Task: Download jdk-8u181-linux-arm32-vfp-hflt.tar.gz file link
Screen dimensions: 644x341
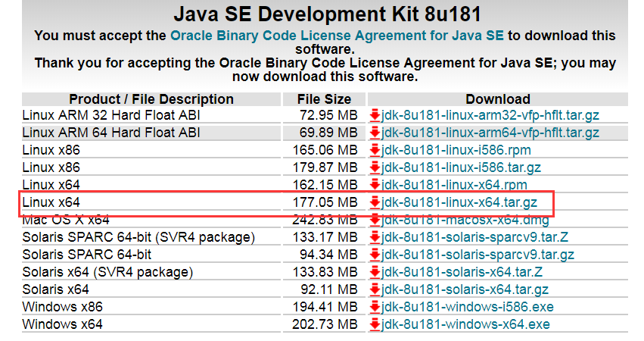Action: click(490, 115)
